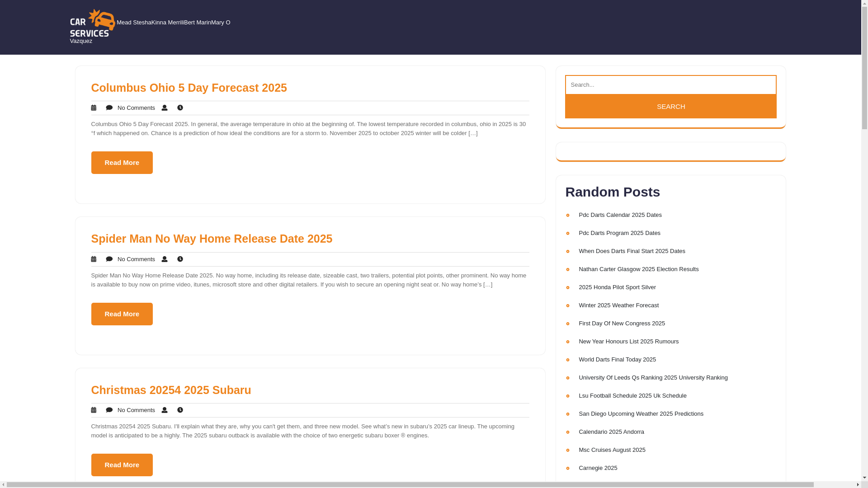
Task: Open Pdc Darts Program 2025 Dates
Action: point(619,233)
